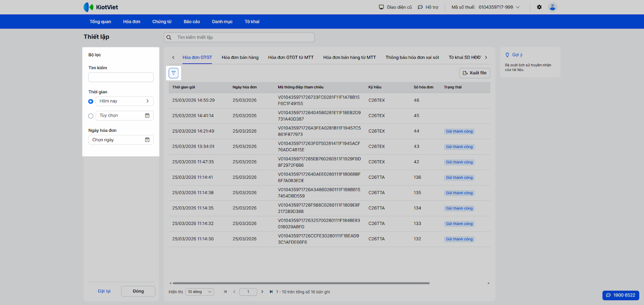Open the rows-per-page 10 dòng dropdown
Screen dimensions: 644x305
click(200, 292)
